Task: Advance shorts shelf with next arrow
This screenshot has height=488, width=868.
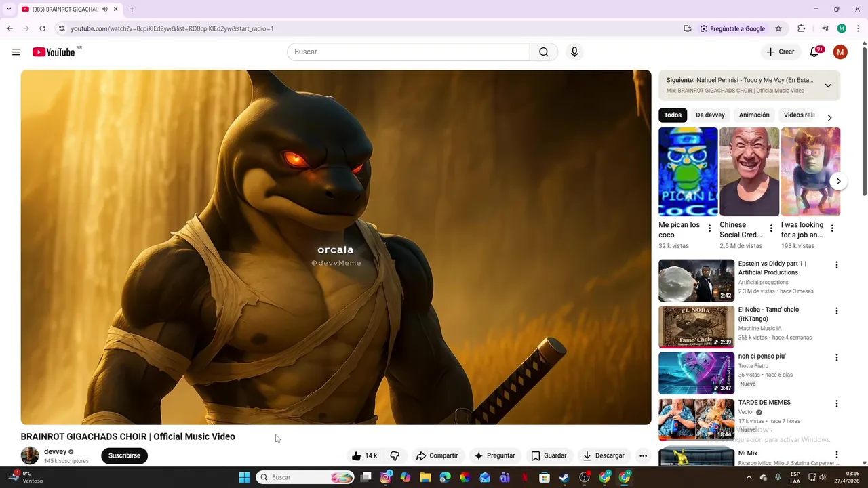Action: [x=838, y=182]
